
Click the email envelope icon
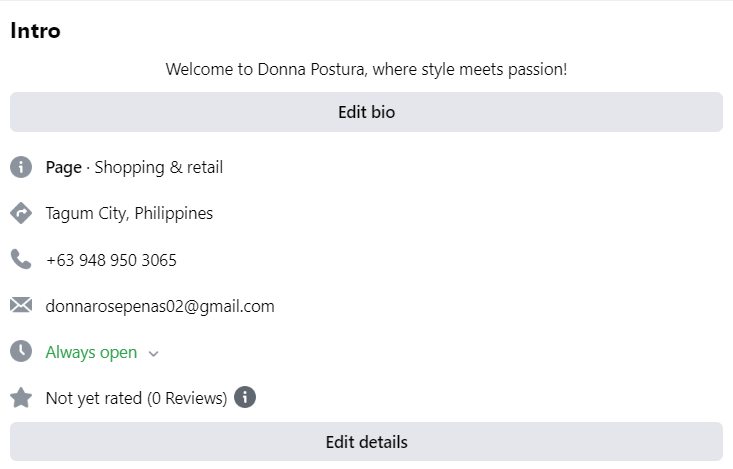tap(21, 306)
